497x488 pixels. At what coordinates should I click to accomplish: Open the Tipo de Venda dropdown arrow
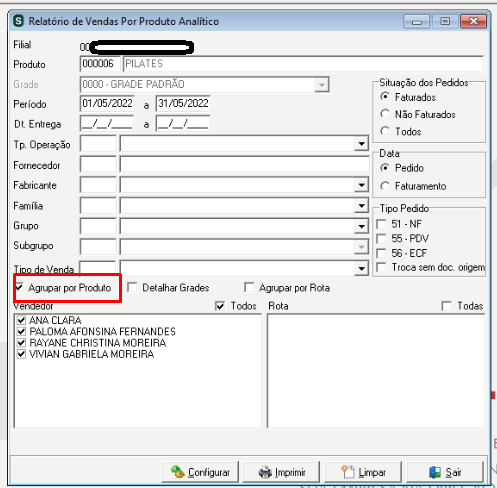tap(361, 268)
